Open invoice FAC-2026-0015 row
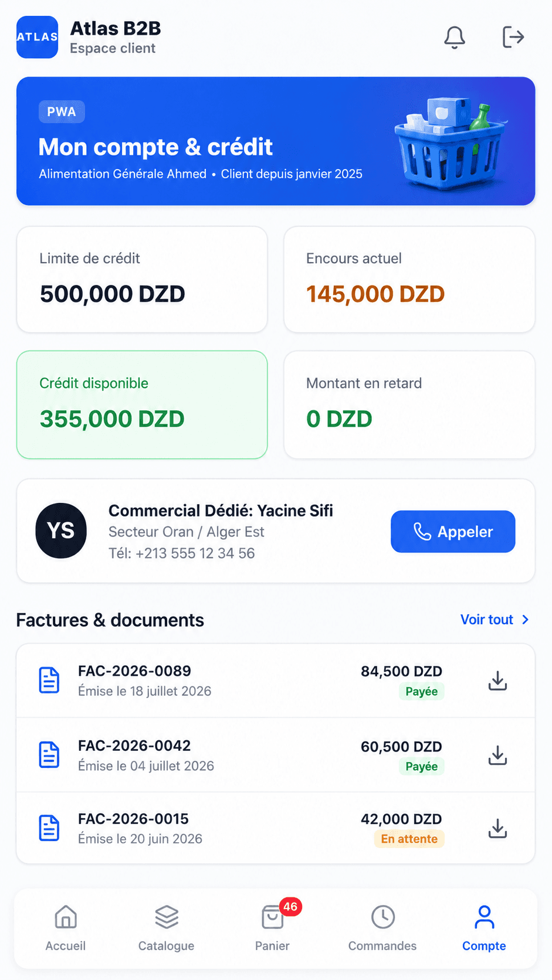552x980 pixels. pyautogui.click(x=276, y=828)
